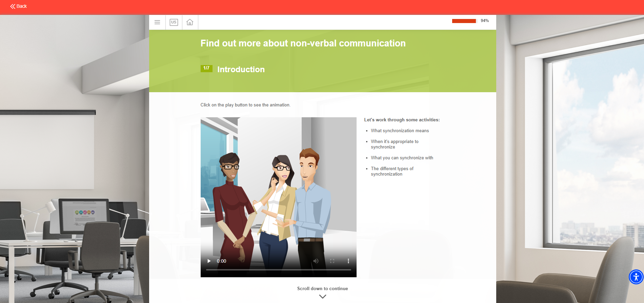
Task: Click the 'What synchronization means' bullet
Action: click(x=400, y=131)
